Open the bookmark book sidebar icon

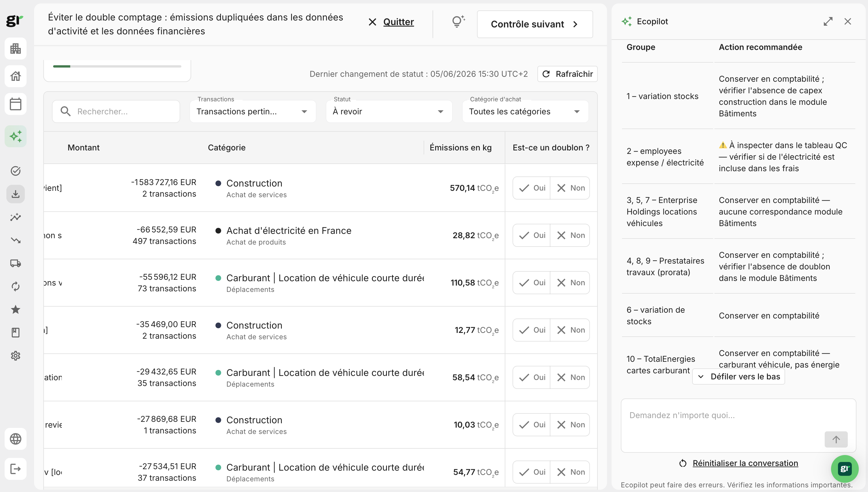(16, 333)
